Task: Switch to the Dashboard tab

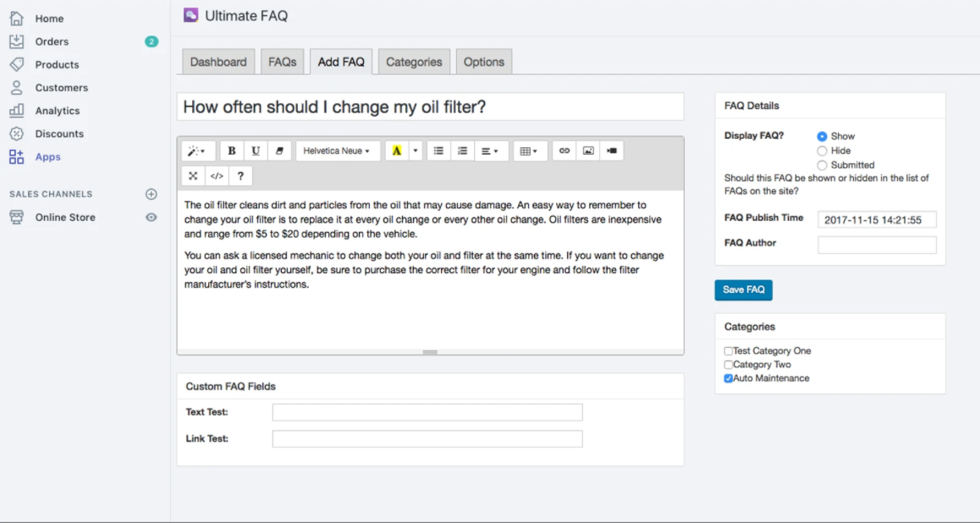Action: coord(218,62)
